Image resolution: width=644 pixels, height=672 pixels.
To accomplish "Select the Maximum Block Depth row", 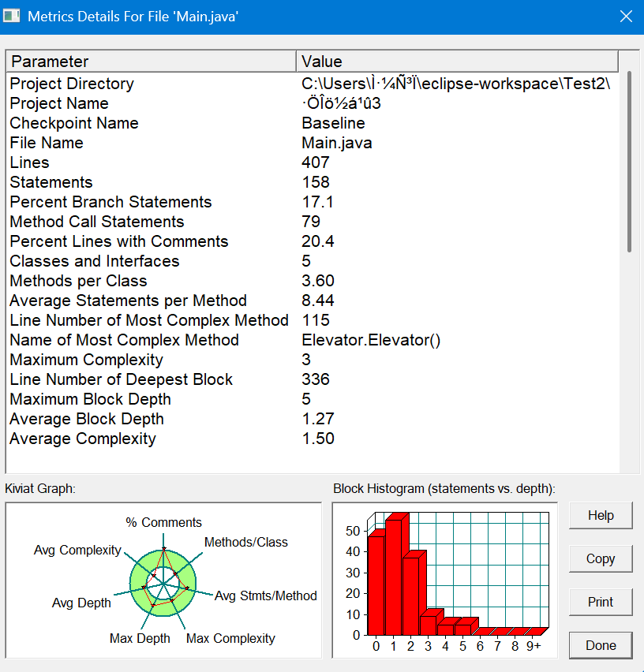I will [x=313, y=399].
